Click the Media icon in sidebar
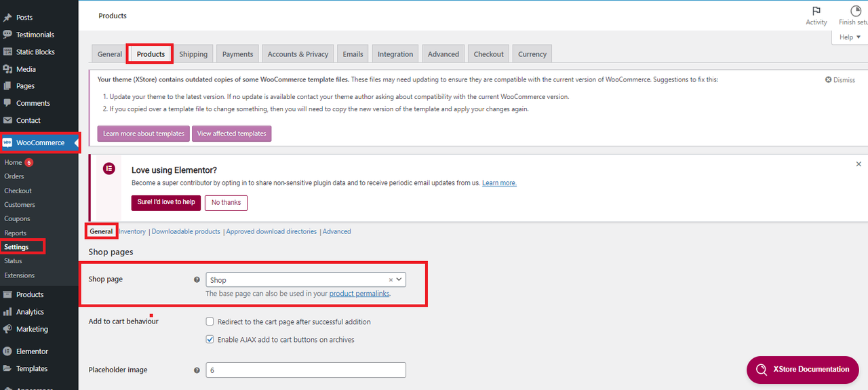868x390 pixels. (7, 69)
